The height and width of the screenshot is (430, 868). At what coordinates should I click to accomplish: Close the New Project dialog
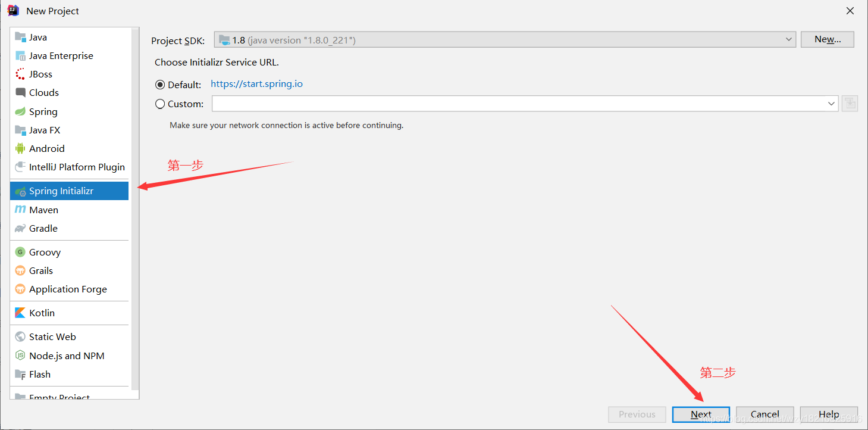[x=850, y=11]
